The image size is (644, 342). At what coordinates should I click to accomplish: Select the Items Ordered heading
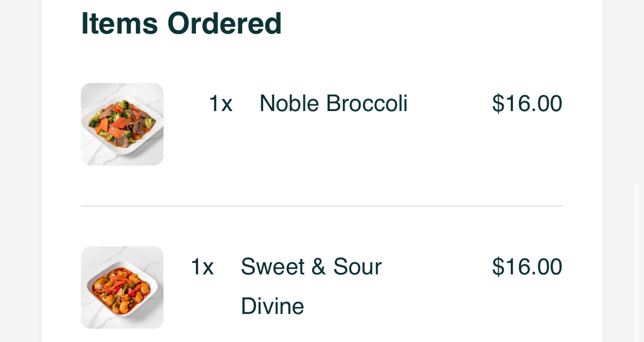[181, 24]
